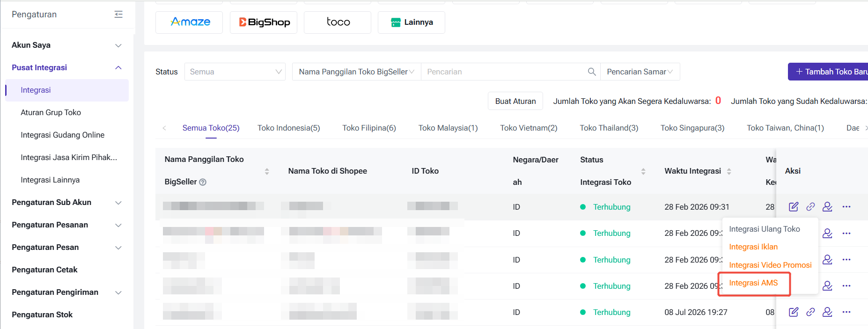Click help icon next to BigSeller header
This screenshot has height=329, width=868.
point(203,182)
